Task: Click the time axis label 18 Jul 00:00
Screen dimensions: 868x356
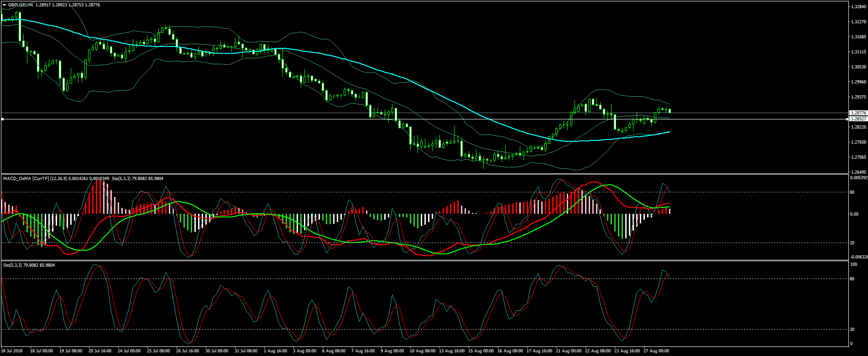Action: pyautogui.click(x=42, y=351)
